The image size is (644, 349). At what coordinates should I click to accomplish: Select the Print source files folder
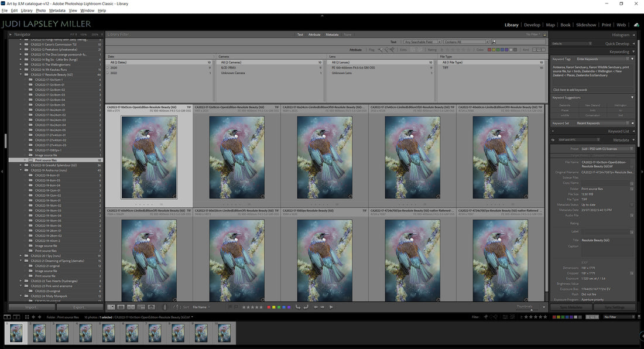(46, 160)
